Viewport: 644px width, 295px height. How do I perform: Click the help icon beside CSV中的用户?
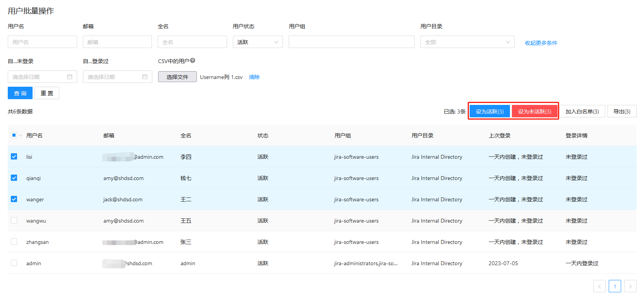193,60
